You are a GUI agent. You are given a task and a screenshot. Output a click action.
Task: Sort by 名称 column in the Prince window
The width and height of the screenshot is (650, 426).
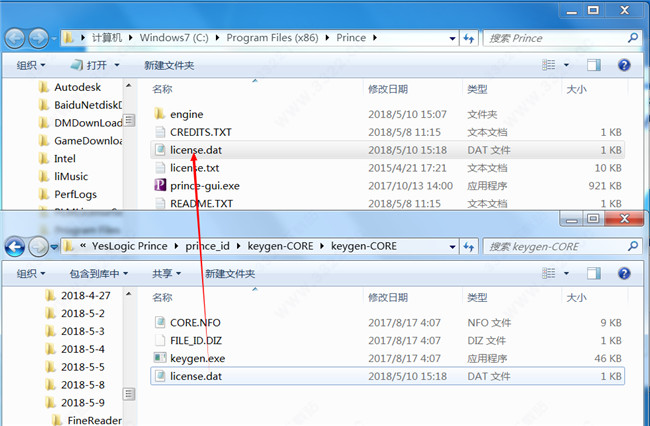coord(162,89)
